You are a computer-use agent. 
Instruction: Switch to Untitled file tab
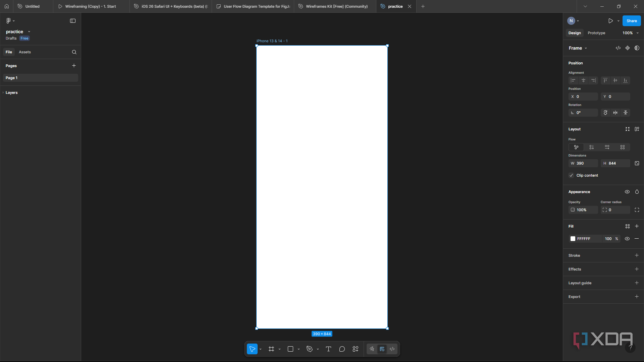pos(33,6)
